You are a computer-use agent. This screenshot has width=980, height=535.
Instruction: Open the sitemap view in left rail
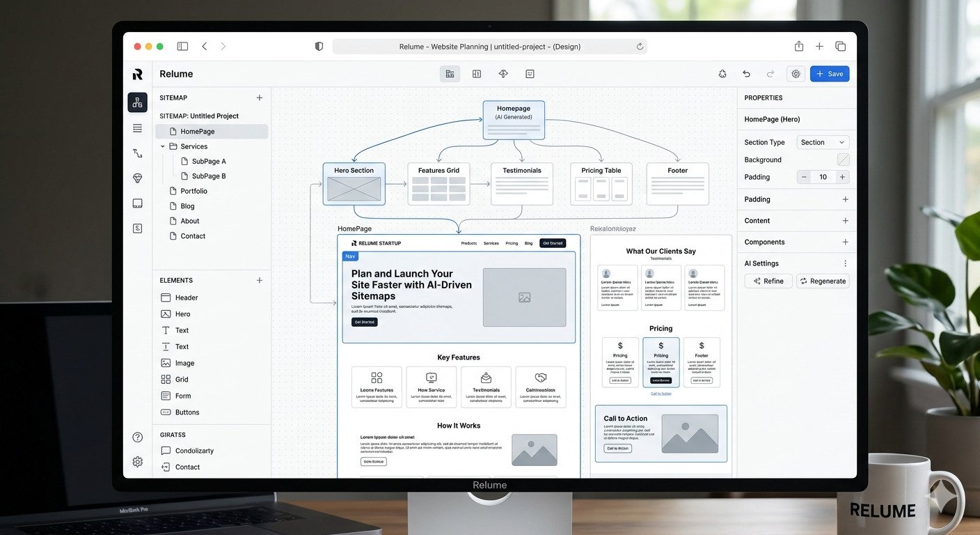[137, 102]
